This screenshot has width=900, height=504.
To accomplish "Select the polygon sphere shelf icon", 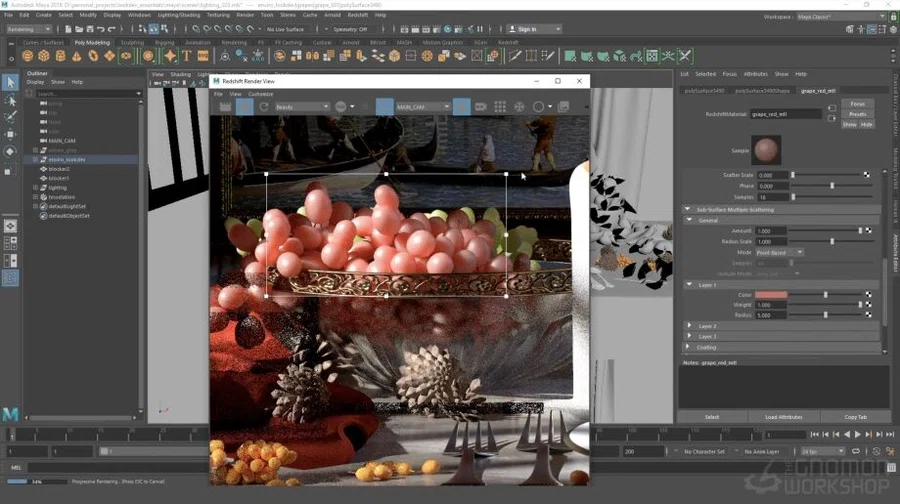I will pos(27,56).
